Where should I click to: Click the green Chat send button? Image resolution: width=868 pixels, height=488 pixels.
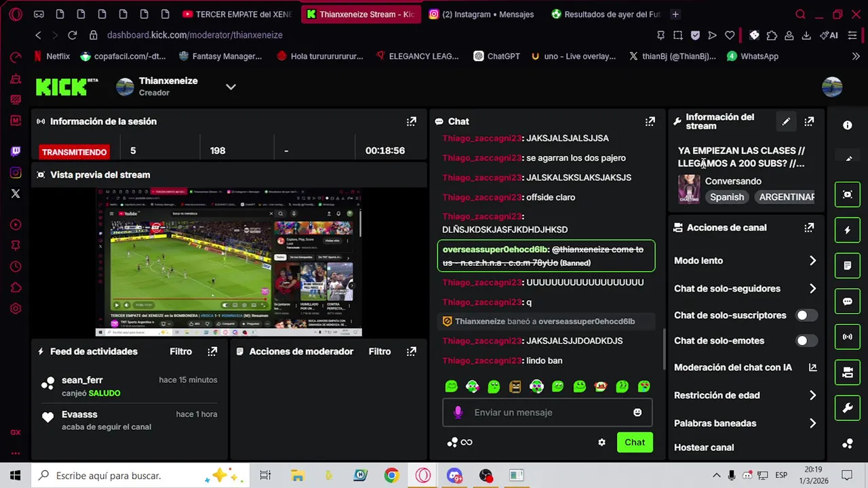click(x=635, y=443)
